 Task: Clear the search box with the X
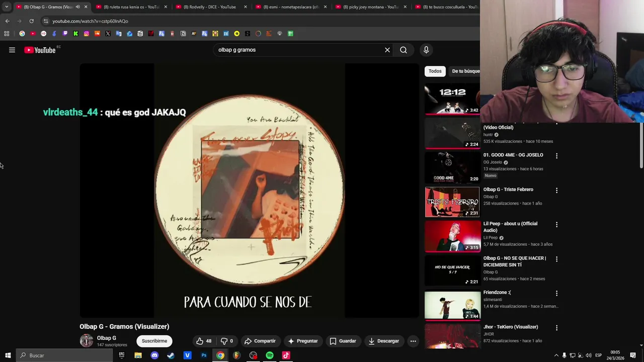pos(387,50)
